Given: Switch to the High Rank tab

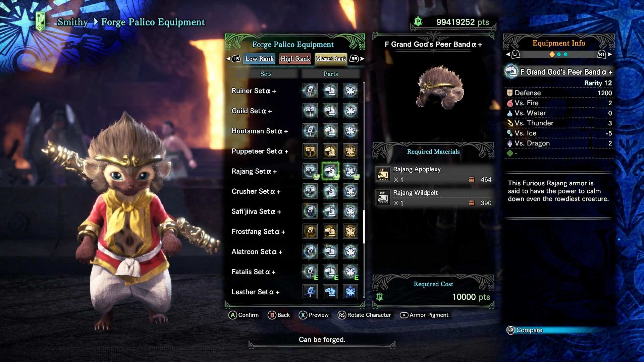Looking at the screenshot, I should click(295, 59).
